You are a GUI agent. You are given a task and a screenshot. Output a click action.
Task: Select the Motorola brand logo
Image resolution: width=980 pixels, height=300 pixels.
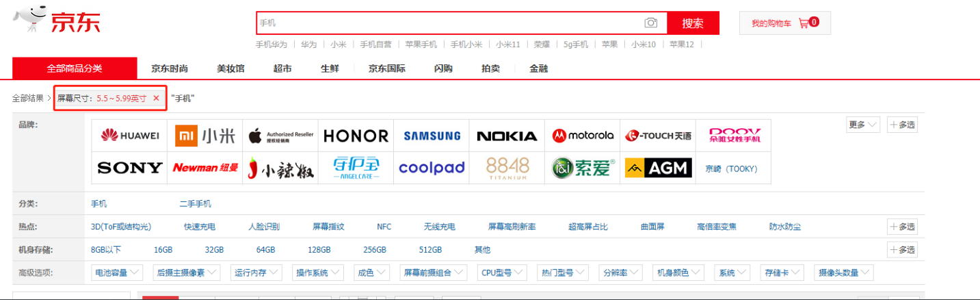[583, 136]
